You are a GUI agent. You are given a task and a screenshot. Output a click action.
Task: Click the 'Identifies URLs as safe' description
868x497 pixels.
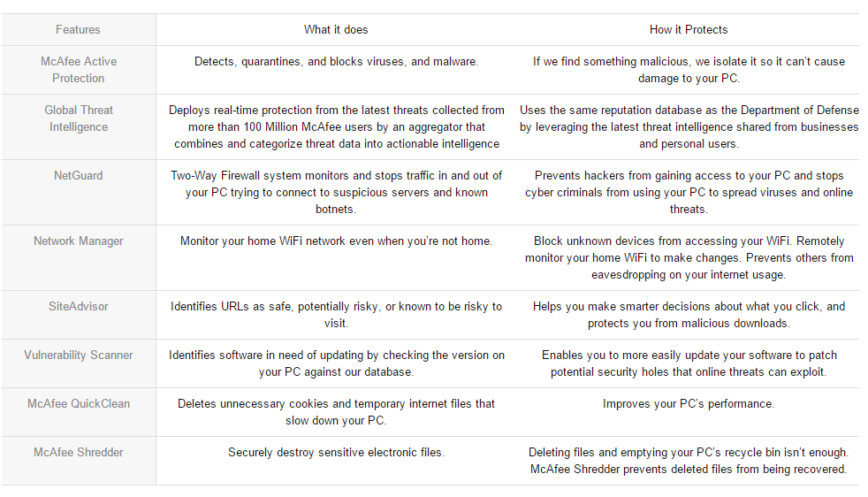click(x=336, y=315)
